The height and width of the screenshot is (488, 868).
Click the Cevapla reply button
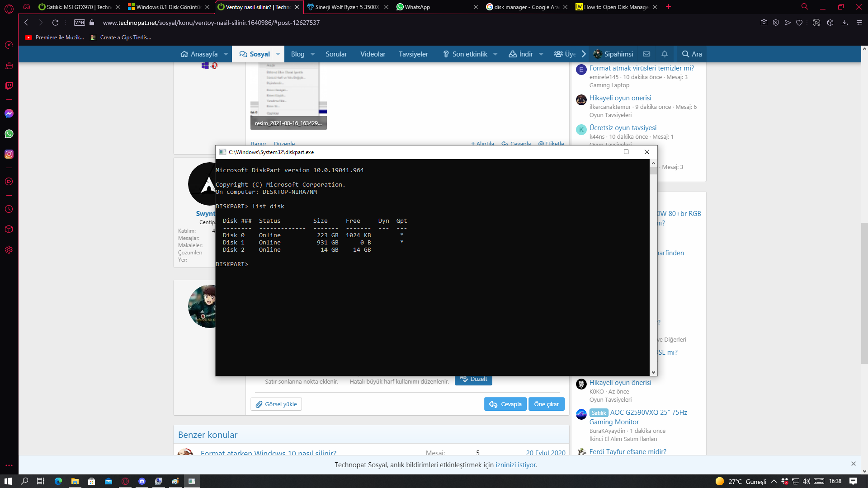pyautogui.click(x=505, y=404)
